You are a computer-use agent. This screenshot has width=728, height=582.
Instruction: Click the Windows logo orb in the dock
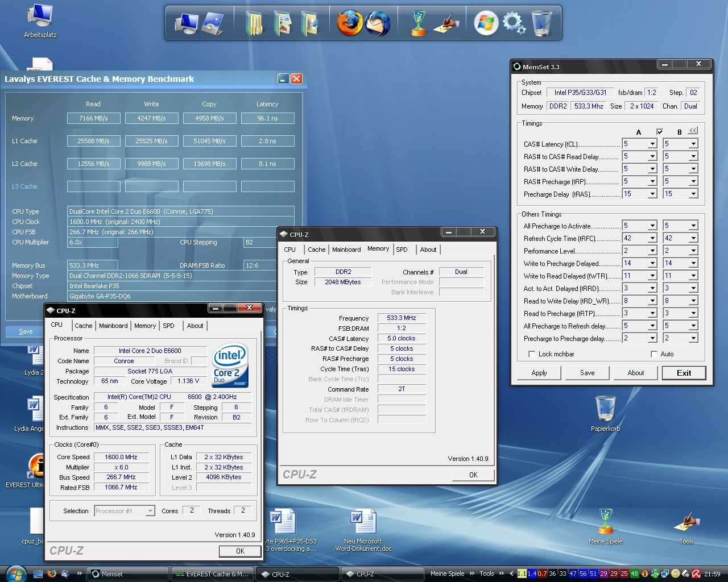click(x=486, y=23)
